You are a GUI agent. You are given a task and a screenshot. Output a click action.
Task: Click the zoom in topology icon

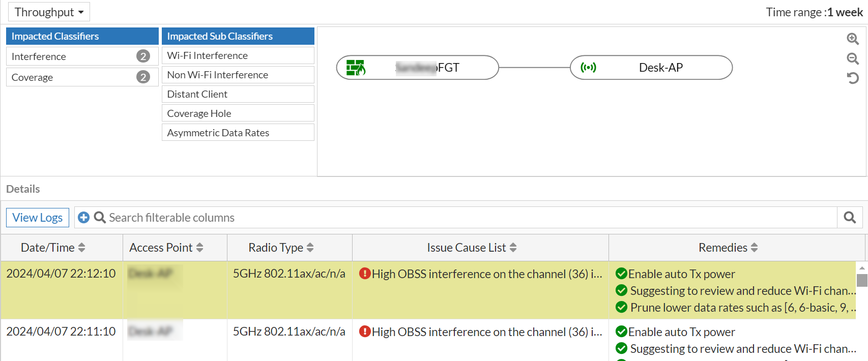point(853,39)
